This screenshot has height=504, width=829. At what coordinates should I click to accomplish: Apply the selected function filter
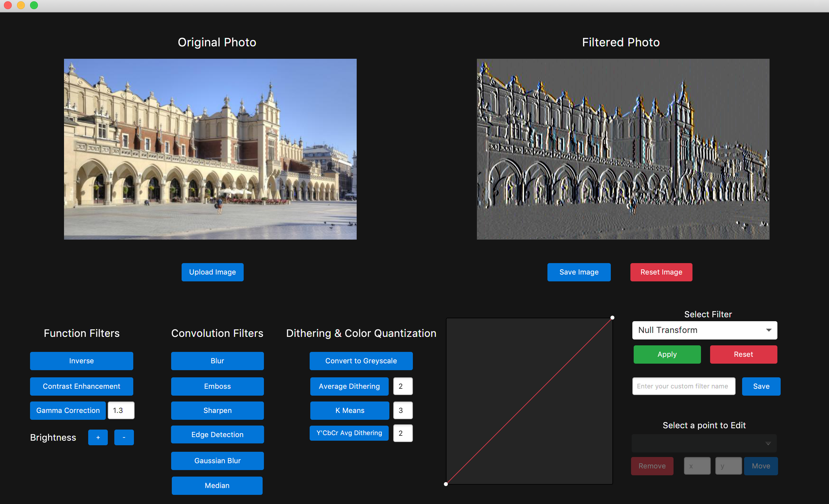tap(667, 354)
